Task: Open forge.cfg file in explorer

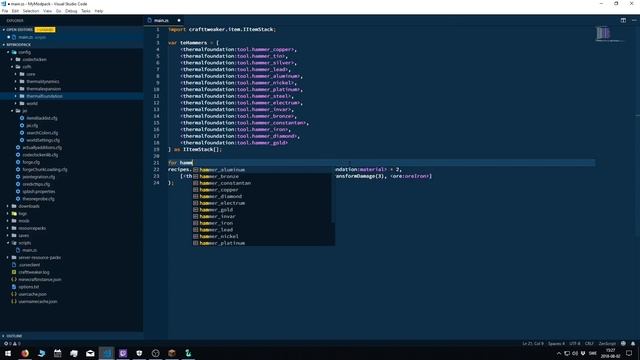Action: pyautogui.click(x=31, y=162)
